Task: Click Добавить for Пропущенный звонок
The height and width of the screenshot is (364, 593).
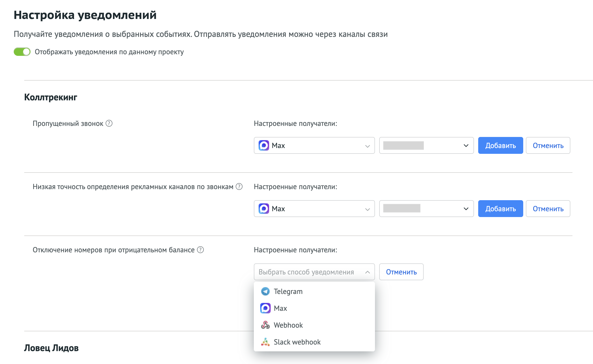Action: (x=500, y=145)
